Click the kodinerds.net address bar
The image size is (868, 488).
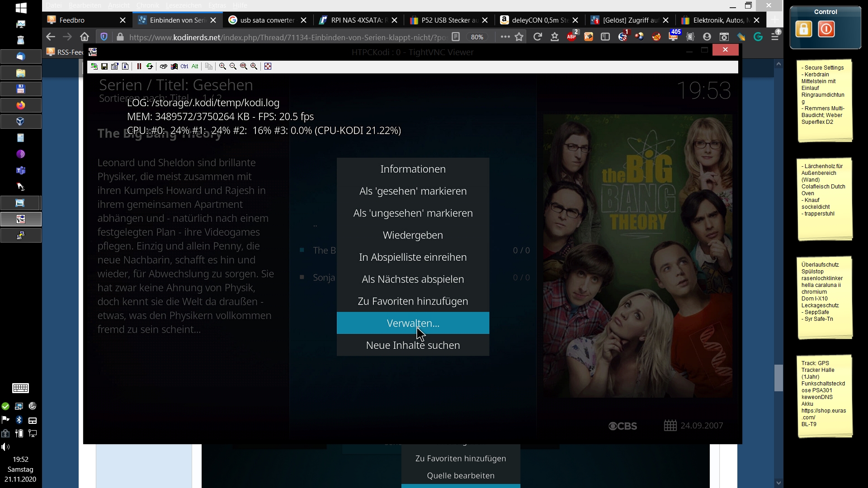click(x=288, y=37)
